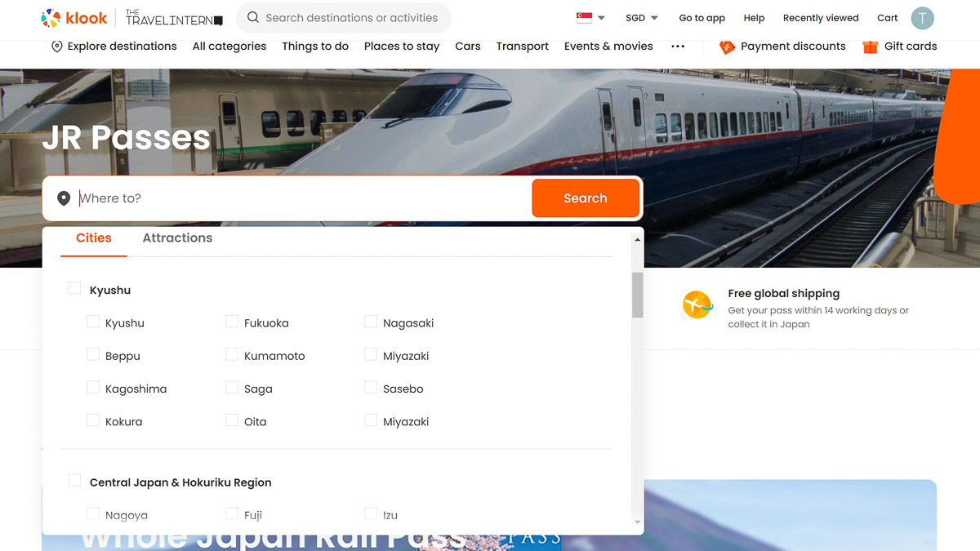This screenshot has width=980, height=551.
Task: Open the Recently viewed link
Action: (821, 18)
